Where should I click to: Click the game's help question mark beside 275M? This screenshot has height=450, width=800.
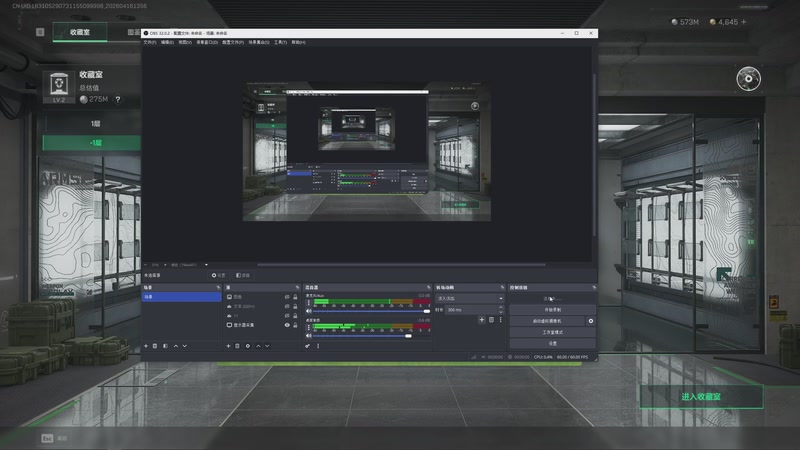point(118,99)
